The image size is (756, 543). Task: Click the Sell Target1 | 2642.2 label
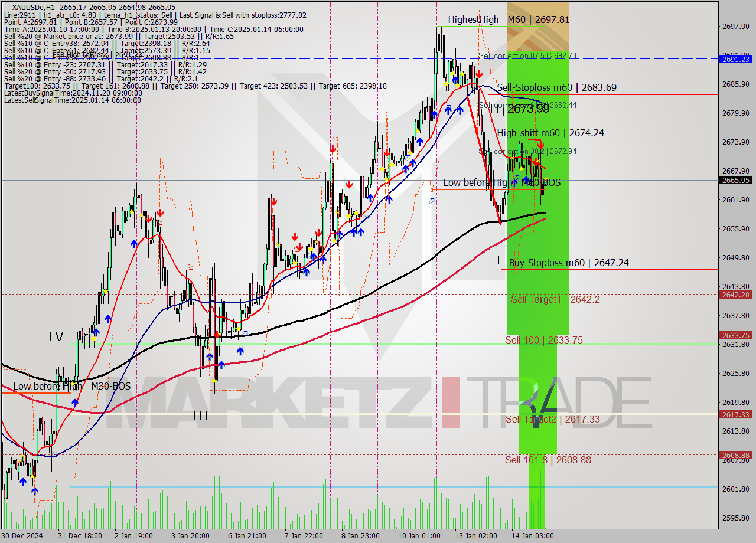[x=555, y=299]
